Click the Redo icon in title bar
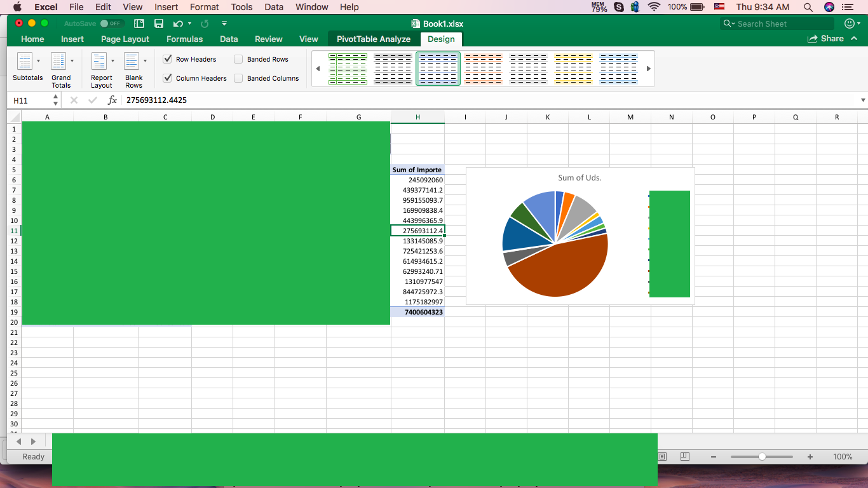 [x=205, y=24]
